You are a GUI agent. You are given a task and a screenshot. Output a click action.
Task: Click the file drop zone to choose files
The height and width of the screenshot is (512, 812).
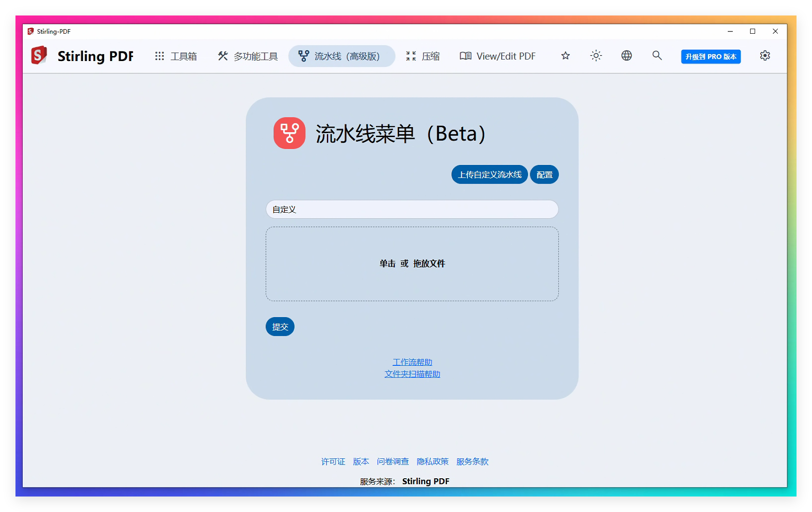coord(412,264)
